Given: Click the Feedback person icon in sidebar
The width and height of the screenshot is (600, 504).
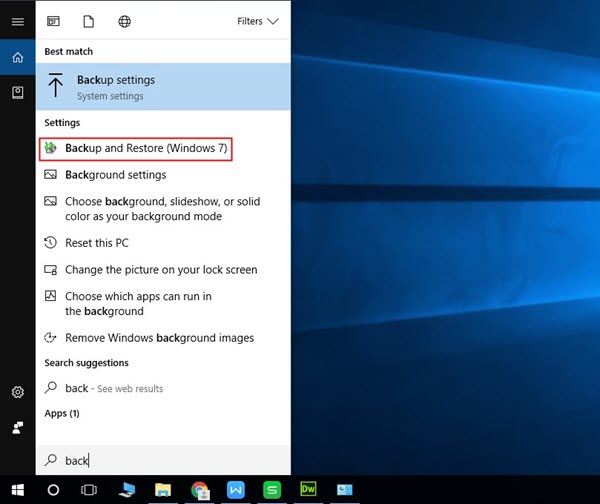Looking at the screenshot, I should [x=18, y=427].
